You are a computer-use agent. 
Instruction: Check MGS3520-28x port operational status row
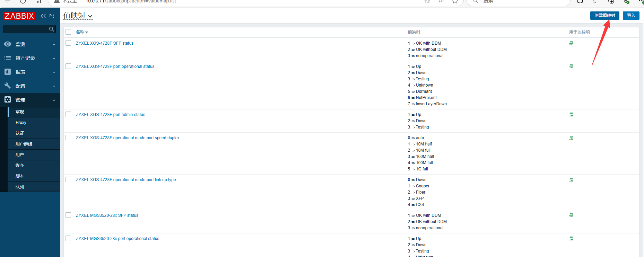pos(68,238)
